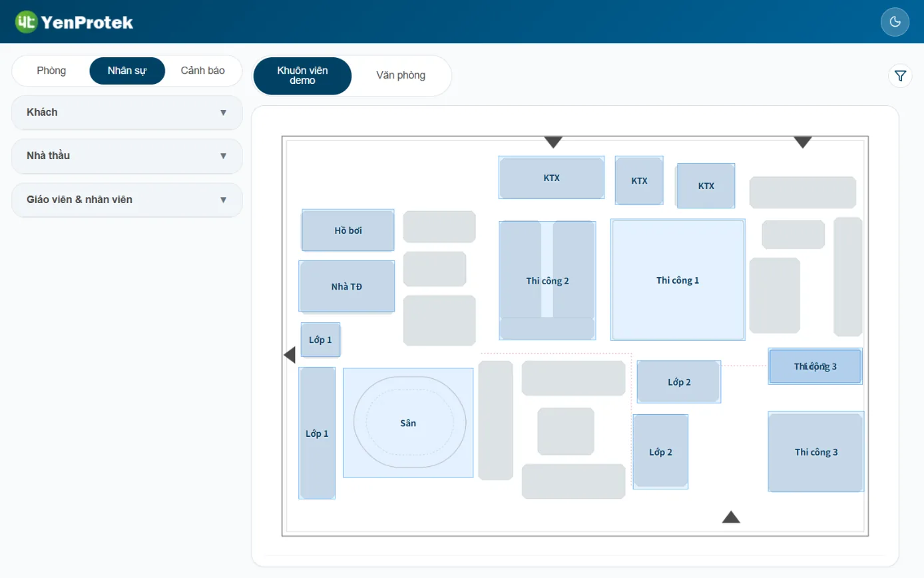Image resolution: width=924 pixels, height=578 pixels.
Task: Expand the Giáo viên & nhân viên group
Action: 127,200
